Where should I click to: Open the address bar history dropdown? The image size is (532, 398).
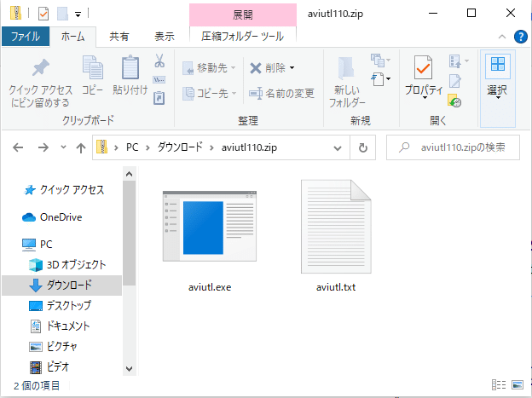(x=338, y=148)
